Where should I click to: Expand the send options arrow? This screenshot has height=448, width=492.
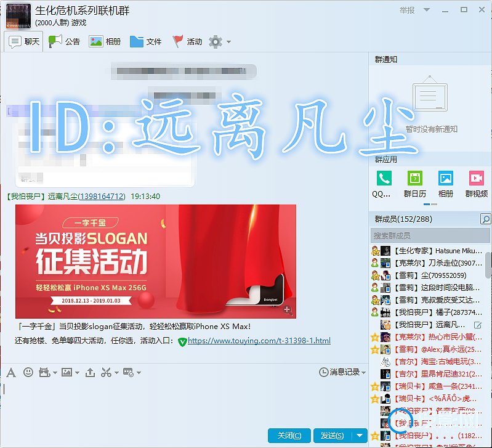pos(360,436)
